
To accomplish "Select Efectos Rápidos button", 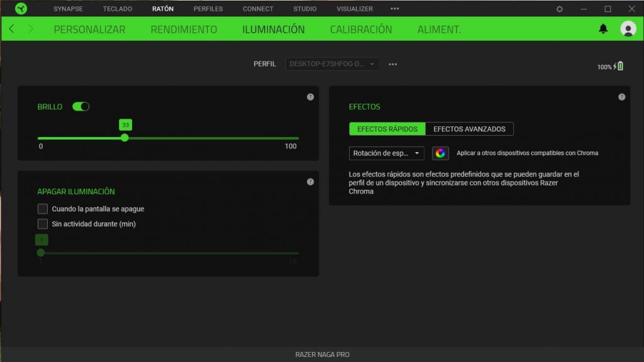I will coord(387,129).
